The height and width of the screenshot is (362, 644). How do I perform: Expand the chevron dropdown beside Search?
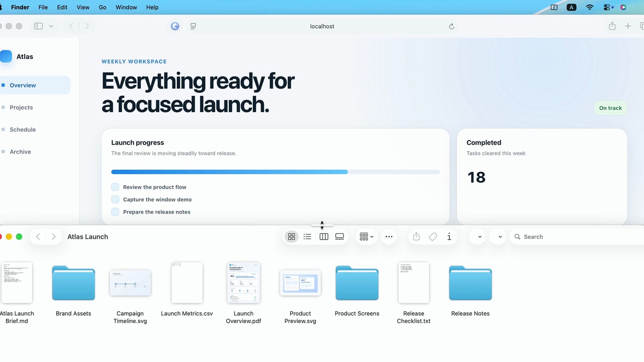500,237
